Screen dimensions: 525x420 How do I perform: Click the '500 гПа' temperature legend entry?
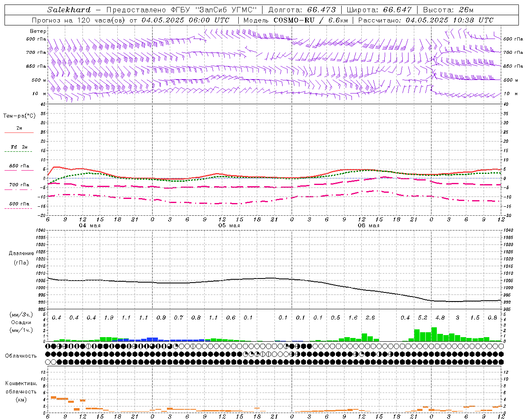click(x=19, y=204)
